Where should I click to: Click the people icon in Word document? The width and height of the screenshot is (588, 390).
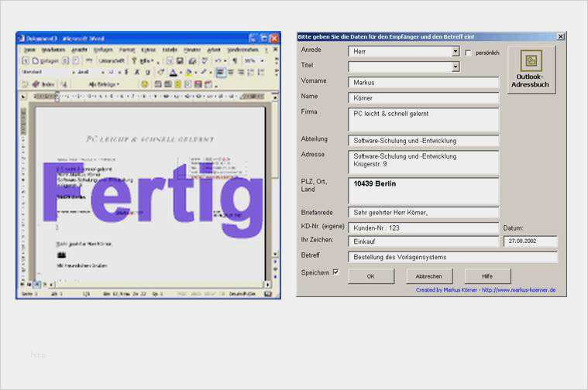point(61,255)
